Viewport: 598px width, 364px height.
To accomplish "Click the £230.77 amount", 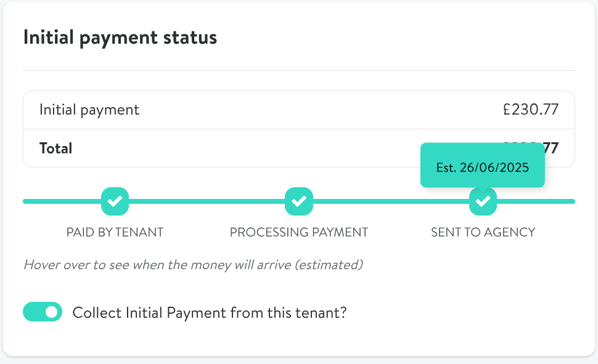I will (x=530, y=109).
